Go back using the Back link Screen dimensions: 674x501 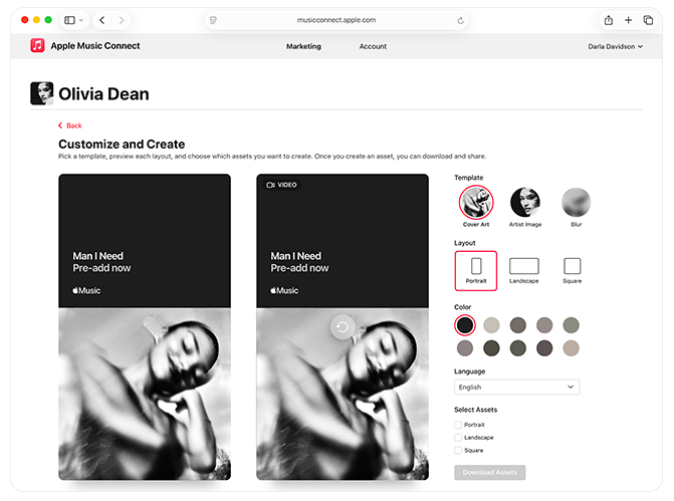pyautogui.click(x=70, y=126)
